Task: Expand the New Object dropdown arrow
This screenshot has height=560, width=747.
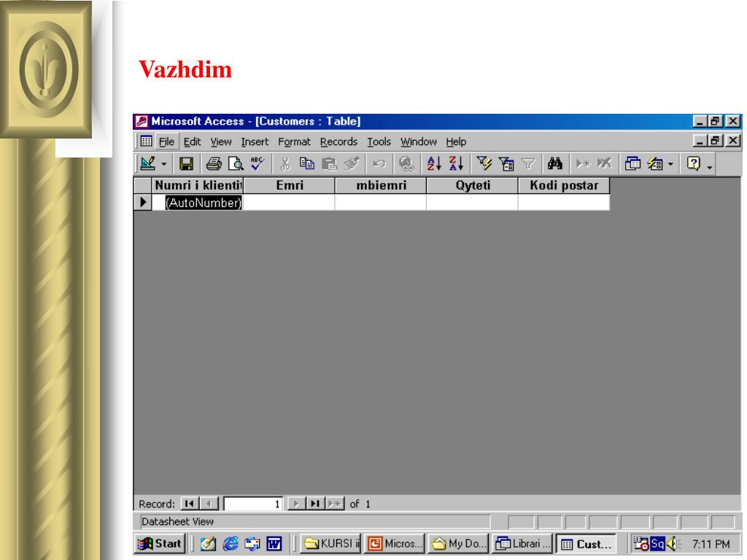Action: coord(670,164)
